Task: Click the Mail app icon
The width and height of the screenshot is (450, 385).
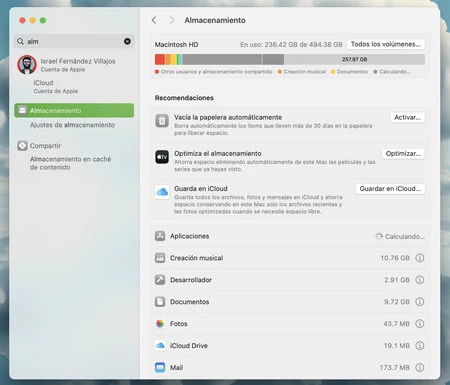Action: click(160, 368)
